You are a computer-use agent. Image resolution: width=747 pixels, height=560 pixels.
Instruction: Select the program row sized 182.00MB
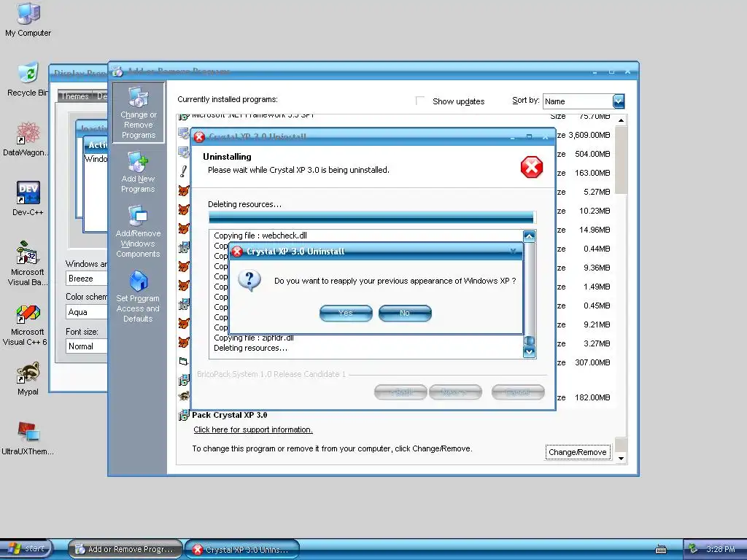coord(584,397)
